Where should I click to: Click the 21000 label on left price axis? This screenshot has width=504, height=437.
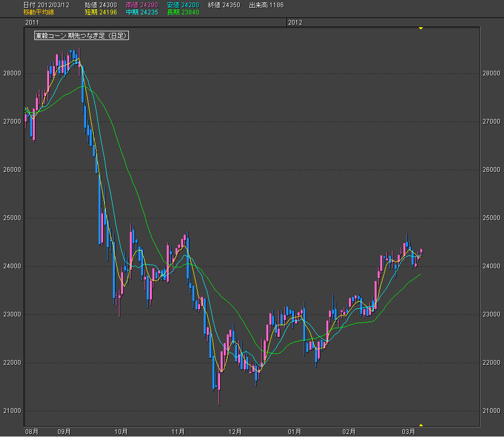pyautogui.click(x=12, y=411)
